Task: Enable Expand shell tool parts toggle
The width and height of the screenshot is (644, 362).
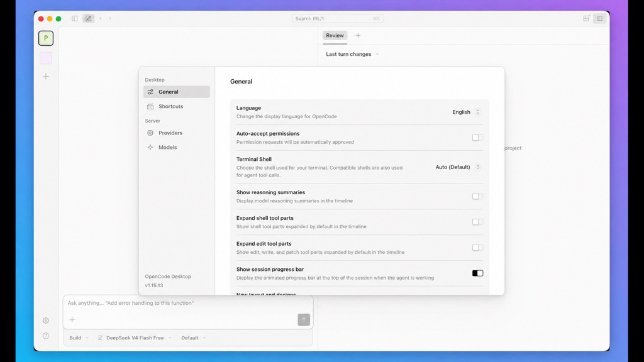Action: pyautogui.click(x=478, y=222)
